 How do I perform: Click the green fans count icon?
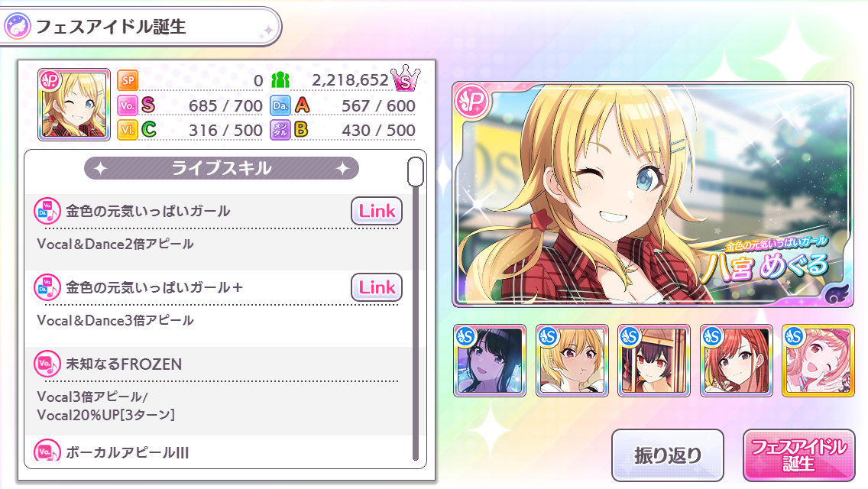point(280,80)
